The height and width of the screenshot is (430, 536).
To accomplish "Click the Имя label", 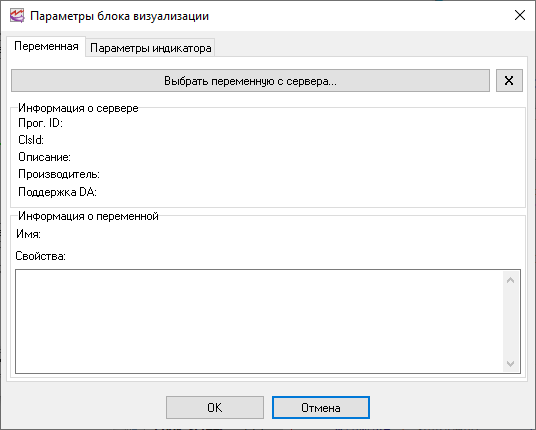I will [28, 234].
